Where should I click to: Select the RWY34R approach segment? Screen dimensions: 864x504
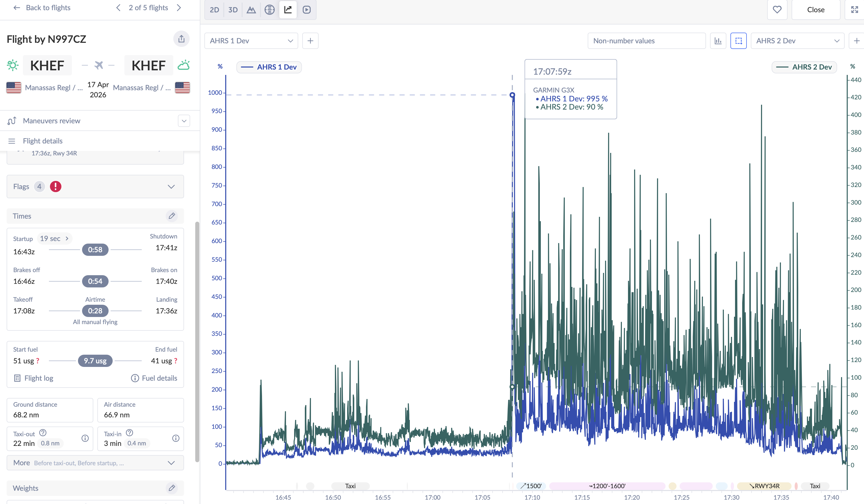click(764, 486)
